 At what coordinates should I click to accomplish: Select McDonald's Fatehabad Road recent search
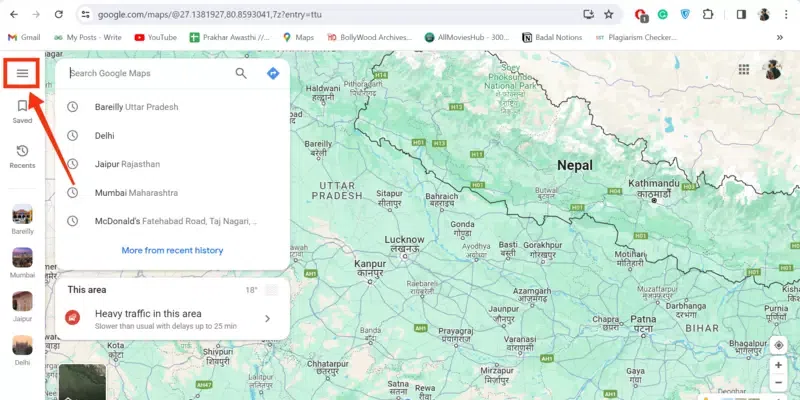172,221
